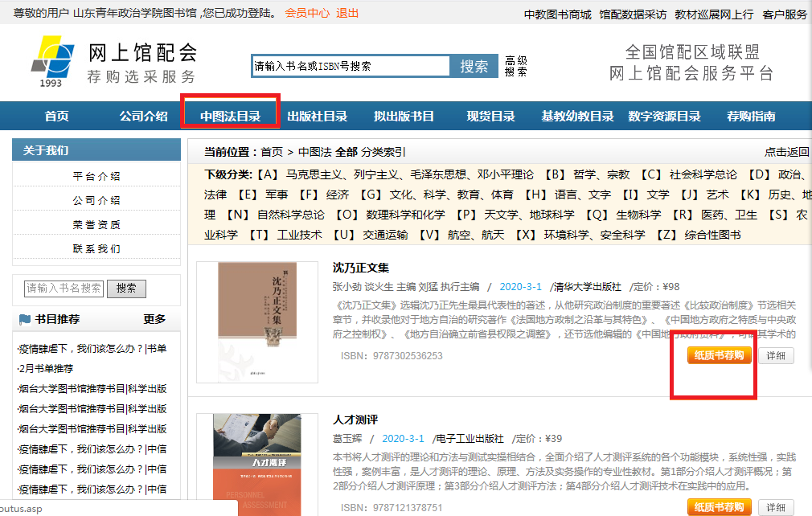The height and width of the screenshot is (516, 812).
Task: Open 平台介绍 in the sidebar
Action: coord(96,176)
